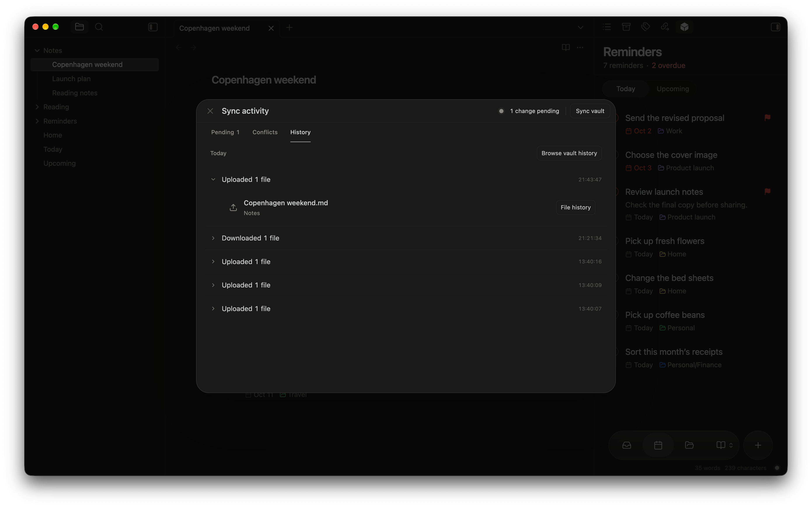Open the outline list icon in right panel
The image size is (812, 508).
pyautogui.click(x=607, y=27)
